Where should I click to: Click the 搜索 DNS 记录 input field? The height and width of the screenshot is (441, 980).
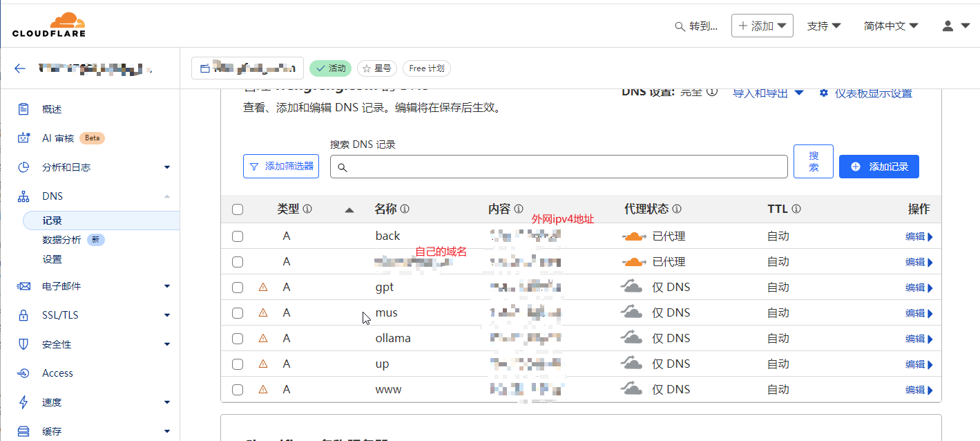click(x=559, y=167)
